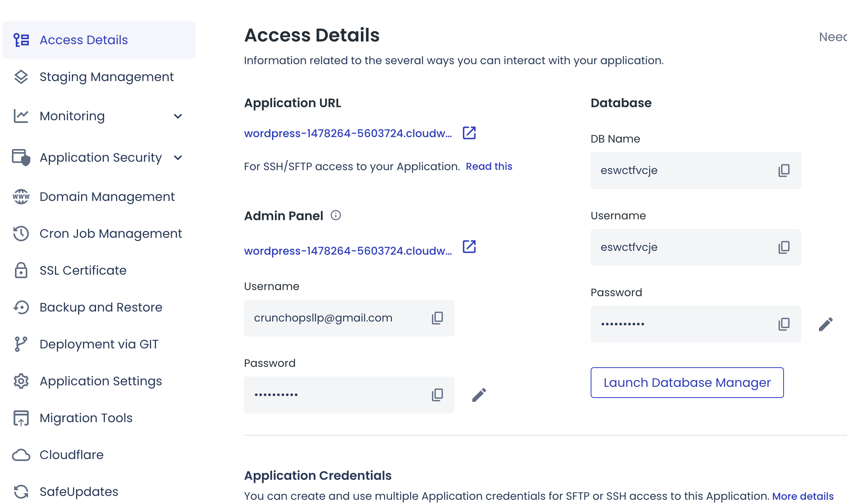Screen dimensions: 847x504
Task: Expand the Application Security chevron
Action: pos(178,157)
